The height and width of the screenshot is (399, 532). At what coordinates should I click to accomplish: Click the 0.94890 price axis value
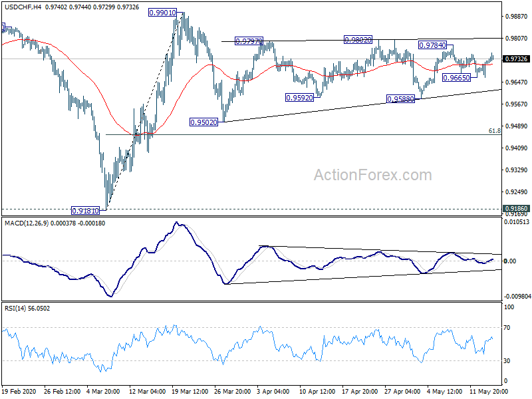pos(516,126)
